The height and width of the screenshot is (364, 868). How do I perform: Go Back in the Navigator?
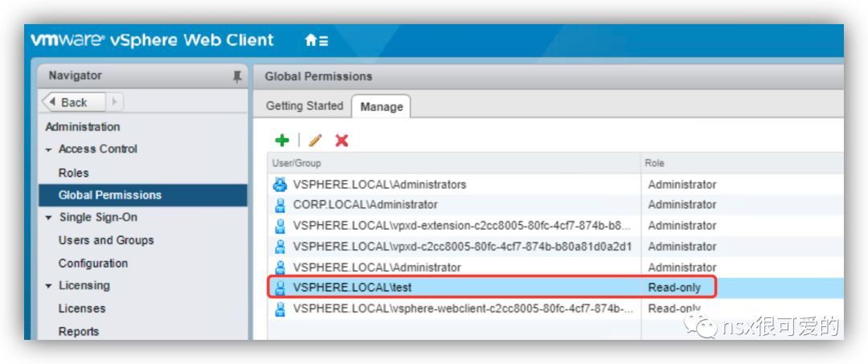74,102
